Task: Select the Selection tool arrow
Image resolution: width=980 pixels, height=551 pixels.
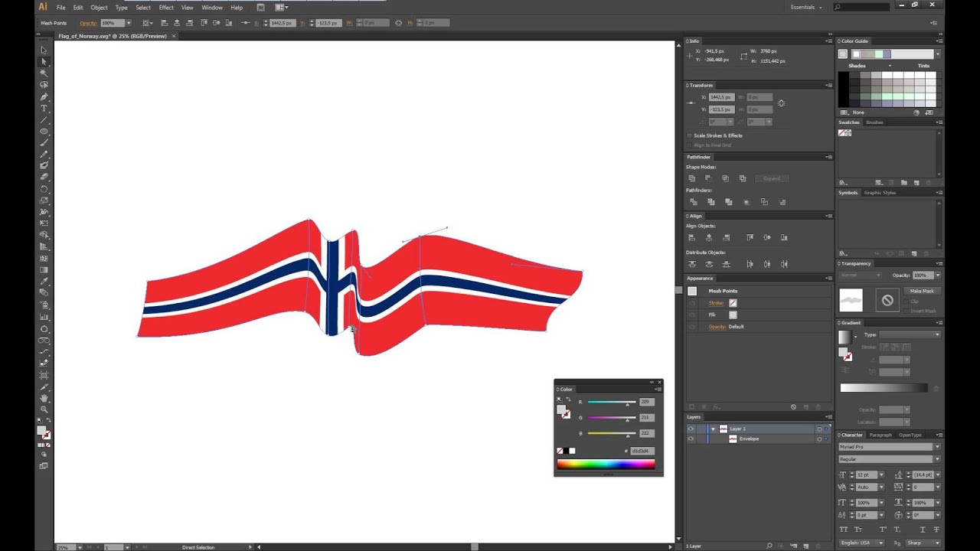Action: [44, 50]
